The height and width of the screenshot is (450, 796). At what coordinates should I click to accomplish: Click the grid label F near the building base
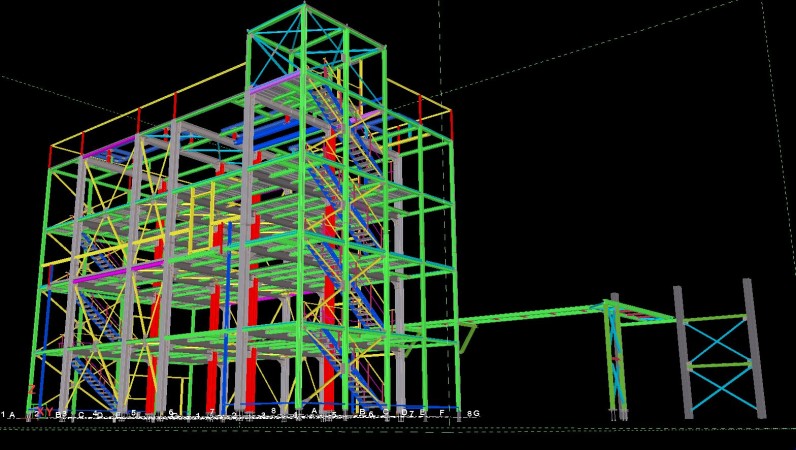442,412
